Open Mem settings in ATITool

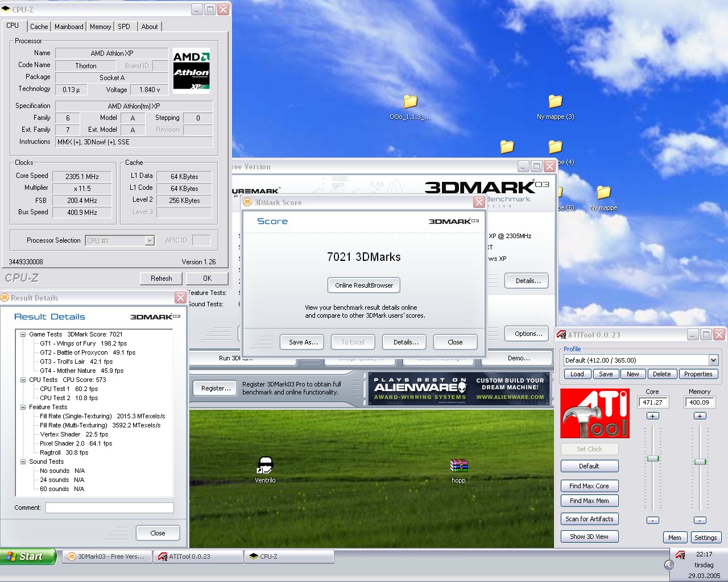pyautogui.click(x=675, y=538)
